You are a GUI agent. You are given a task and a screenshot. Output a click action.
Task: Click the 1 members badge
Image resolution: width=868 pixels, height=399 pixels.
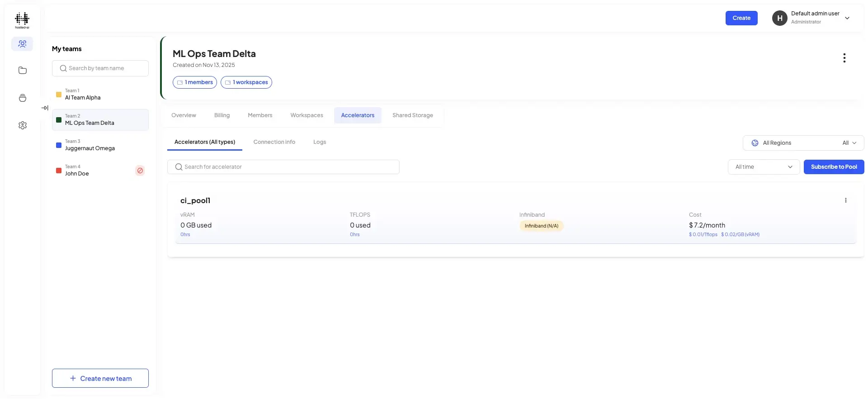click(x=195, y=82)
